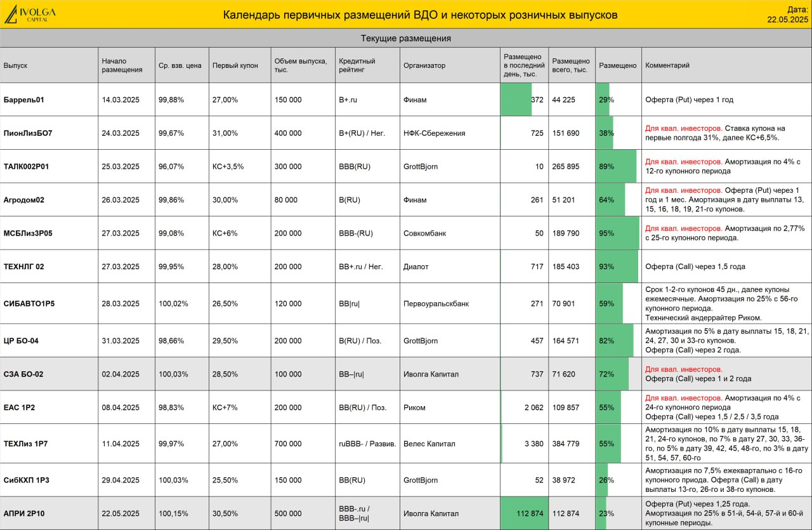Screen dimensions: 812x530
Task: Click the start date 29.04.2025
Action: pyautogui.click(x=121, y=480)
